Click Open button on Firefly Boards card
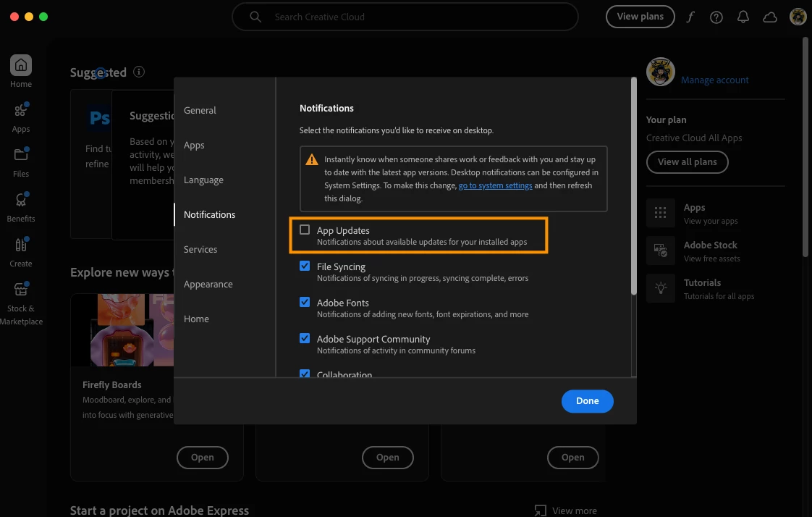This screenshot has height=517, width=812. pos(203,458)
